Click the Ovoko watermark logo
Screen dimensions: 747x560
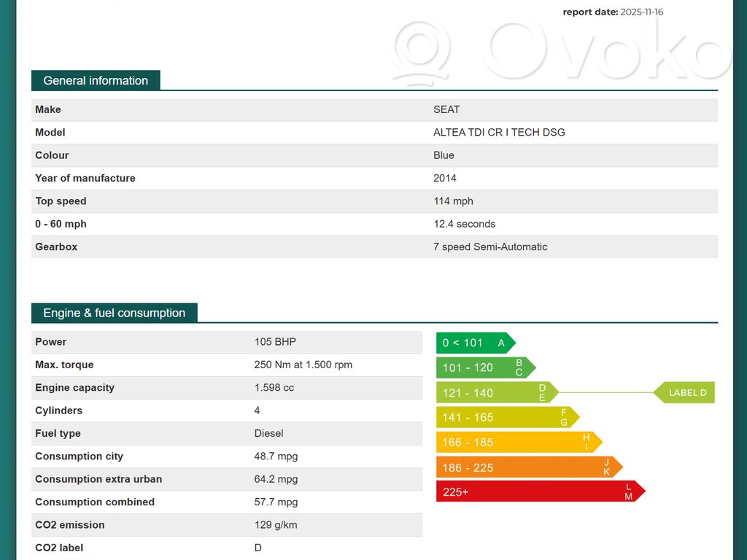(561, 52)
